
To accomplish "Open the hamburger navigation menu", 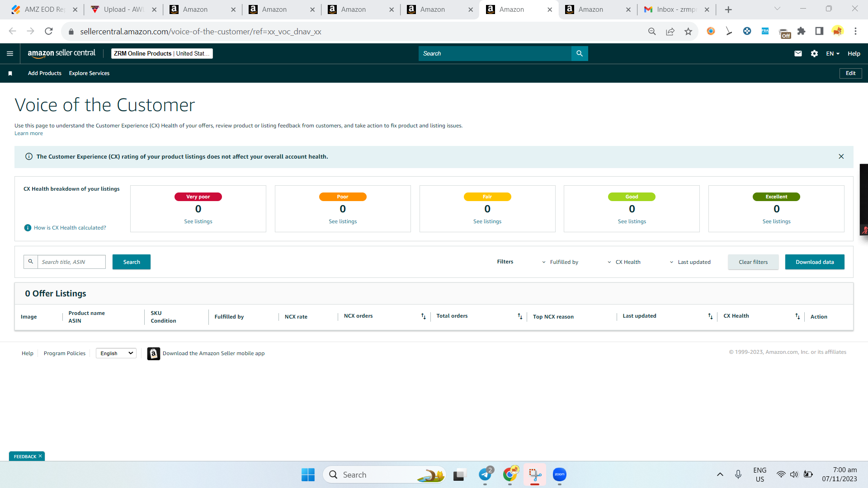I will (10, 53).
